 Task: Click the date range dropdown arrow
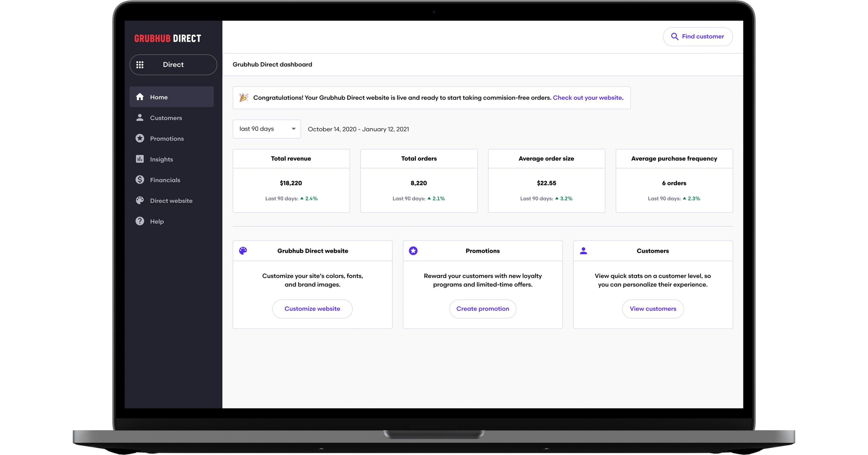pos(292,129)
